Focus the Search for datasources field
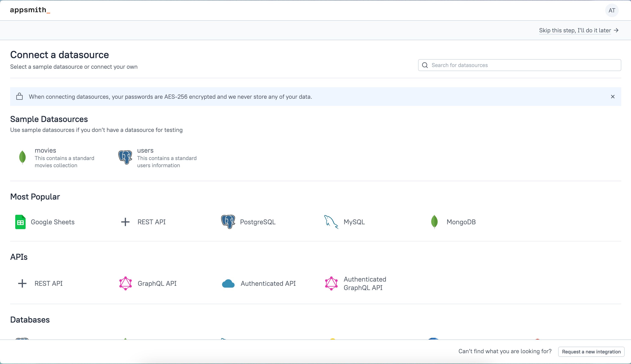631x364 pixels. (x=519, y=65)
